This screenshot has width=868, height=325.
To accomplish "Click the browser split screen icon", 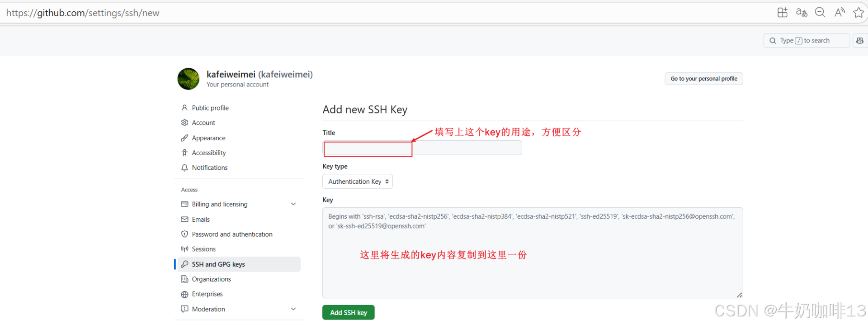I will 782,13.
